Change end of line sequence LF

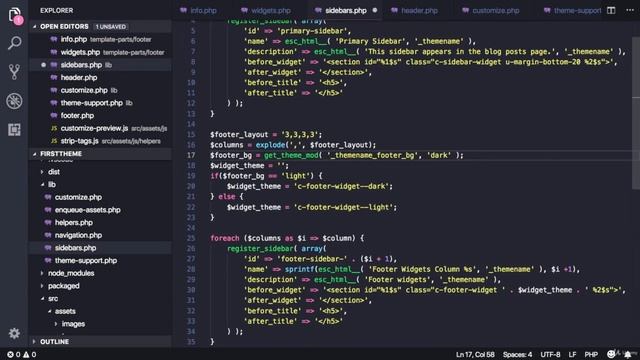[x=572, y=355]
